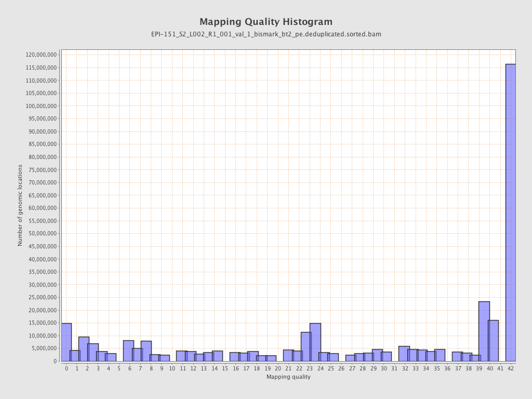Click the bar at mapping quality 0
This screenshot has height=399, width=532.
click(66, 342)
